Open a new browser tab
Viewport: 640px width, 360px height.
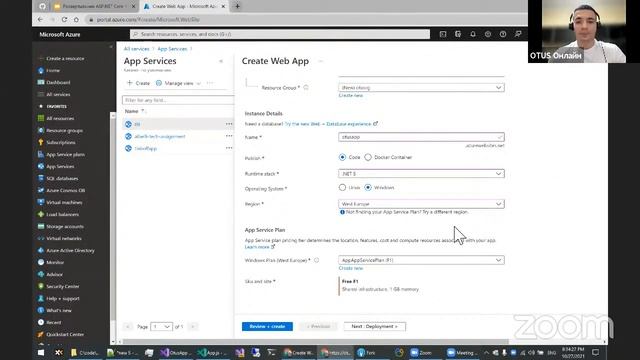coord(237,6)
